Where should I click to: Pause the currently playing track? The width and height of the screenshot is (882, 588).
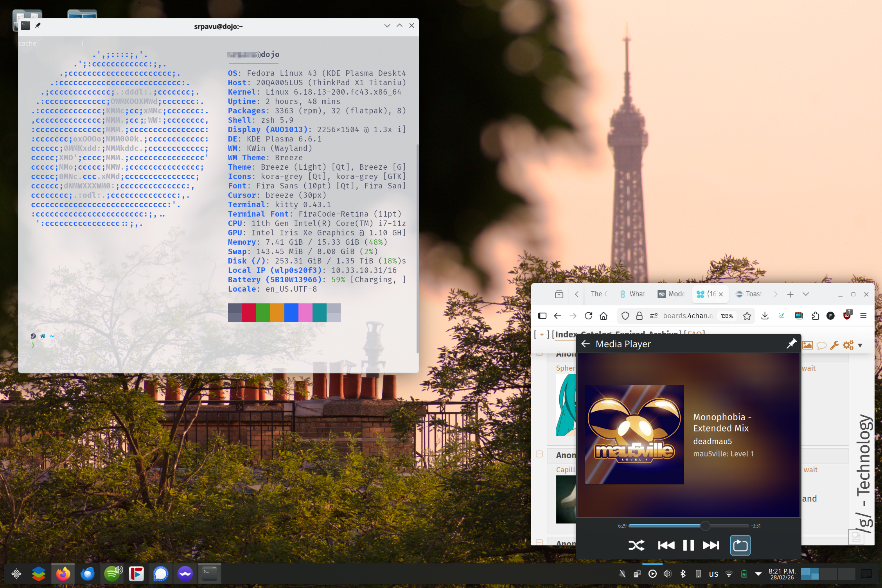click(688, 545)
